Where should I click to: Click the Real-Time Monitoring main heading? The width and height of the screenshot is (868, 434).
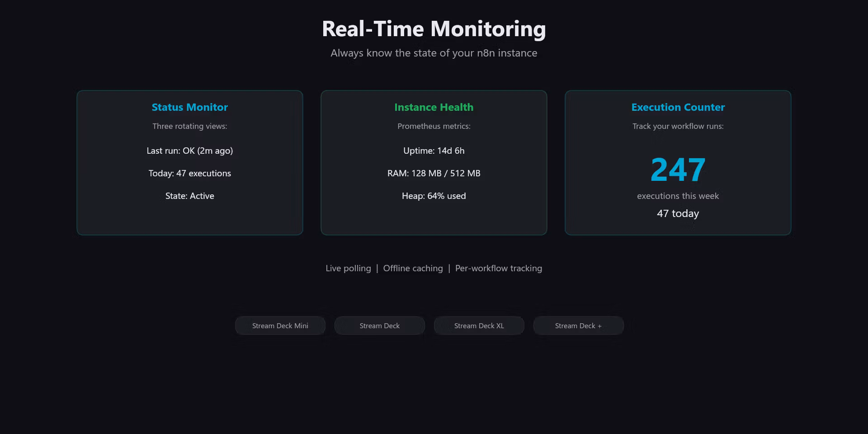tap(434, 29)
